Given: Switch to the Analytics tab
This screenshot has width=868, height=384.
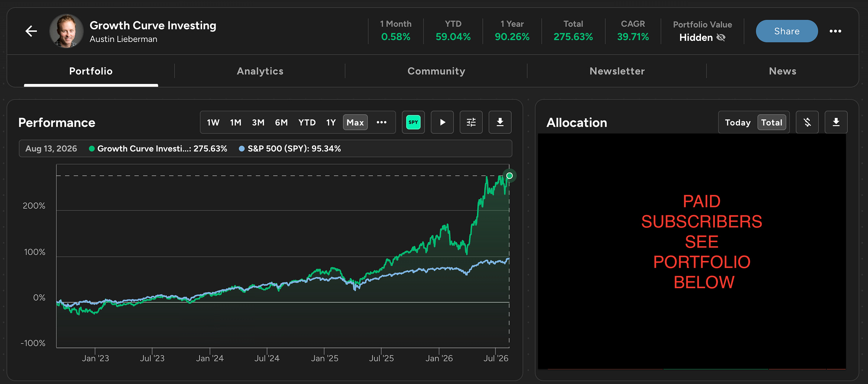Looking at the screenshot, I should (x=260, y=71).
